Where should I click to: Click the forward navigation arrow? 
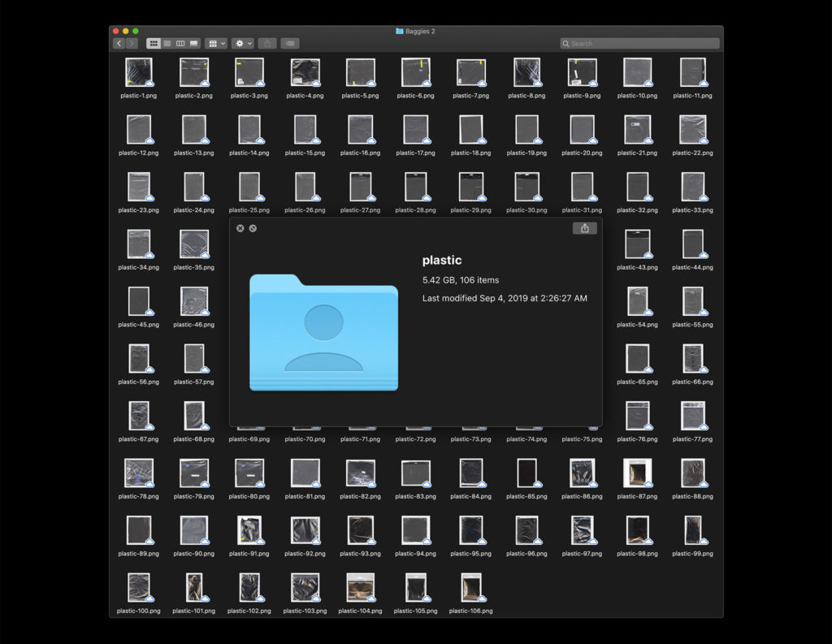click(132, 43)
